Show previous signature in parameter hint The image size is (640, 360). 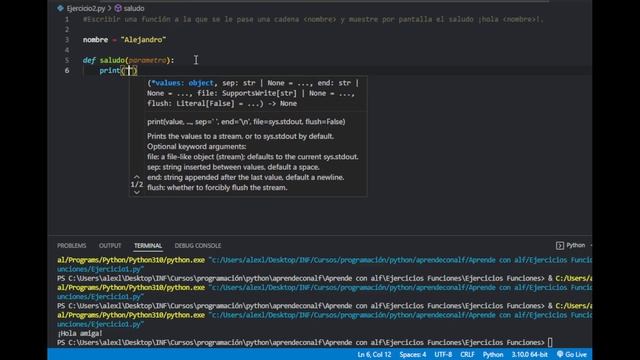137,177
